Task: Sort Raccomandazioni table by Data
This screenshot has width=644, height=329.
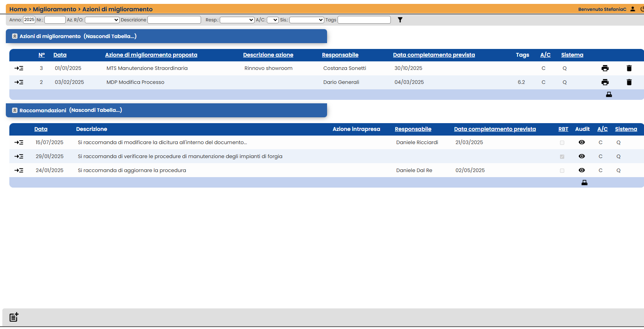Action: (x=41, y=129)
